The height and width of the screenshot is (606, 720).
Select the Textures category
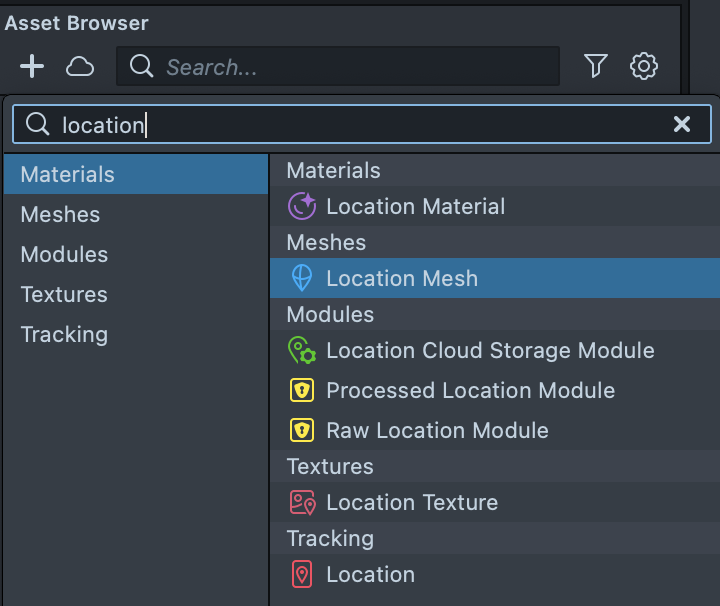coord(64,295)
